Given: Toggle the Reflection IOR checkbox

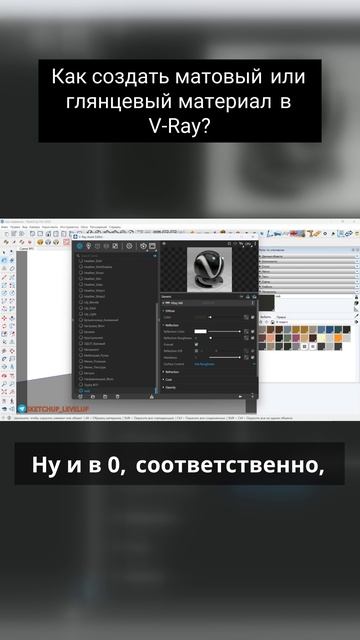Looking at the screenshot, I should pyautogui.click(x=196, y=351).
